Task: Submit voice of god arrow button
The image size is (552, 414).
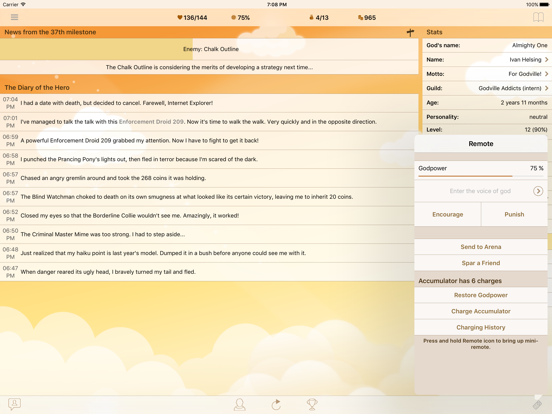Action: (x=538, y=191)
